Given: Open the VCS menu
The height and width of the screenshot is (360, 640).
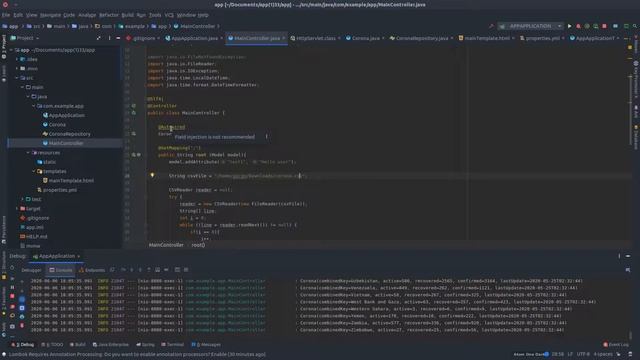Looking at the screenshot, I should tap(169, 15).
